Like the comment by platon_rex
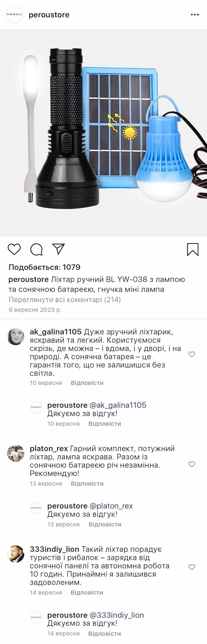207x644 pixels. [192, 464]
